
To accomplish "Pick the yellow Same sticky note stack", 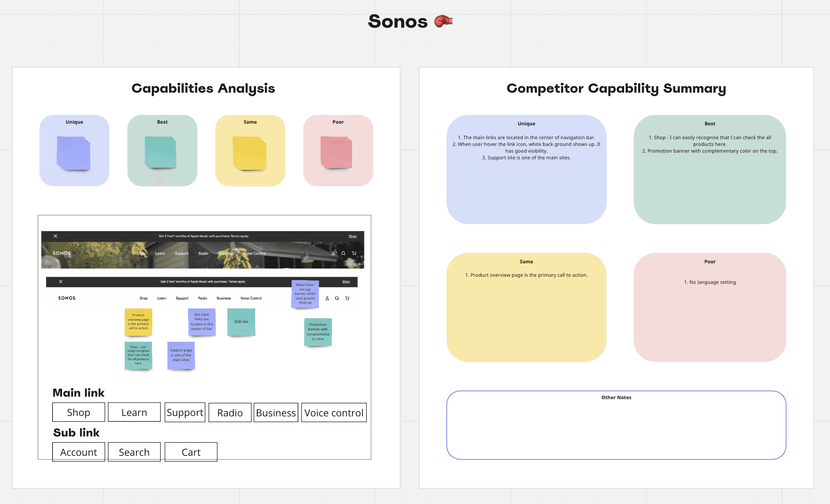I will (250, 153).
